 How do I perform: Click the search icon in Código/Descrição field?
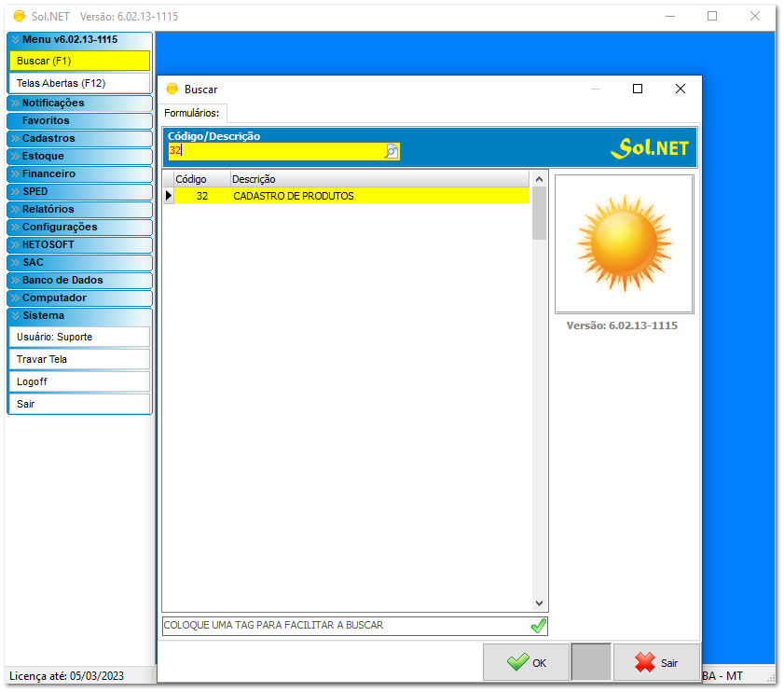tap(392, 151)
